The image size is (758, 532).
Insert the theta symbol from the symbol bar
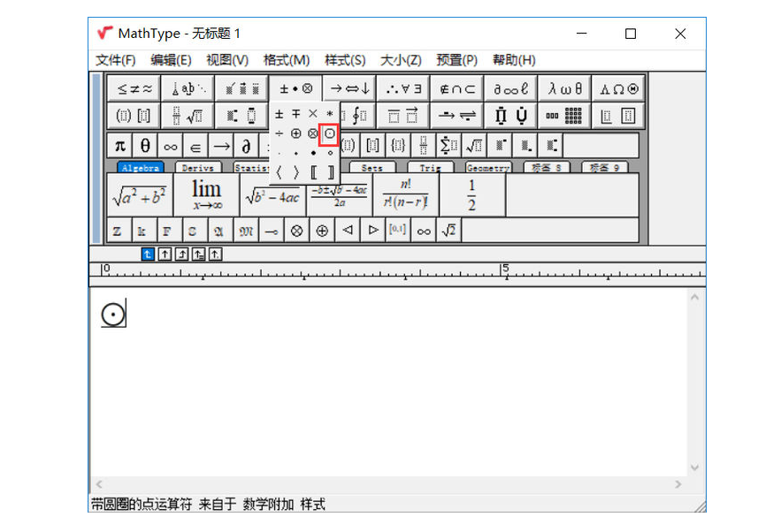tap(145, 146)
